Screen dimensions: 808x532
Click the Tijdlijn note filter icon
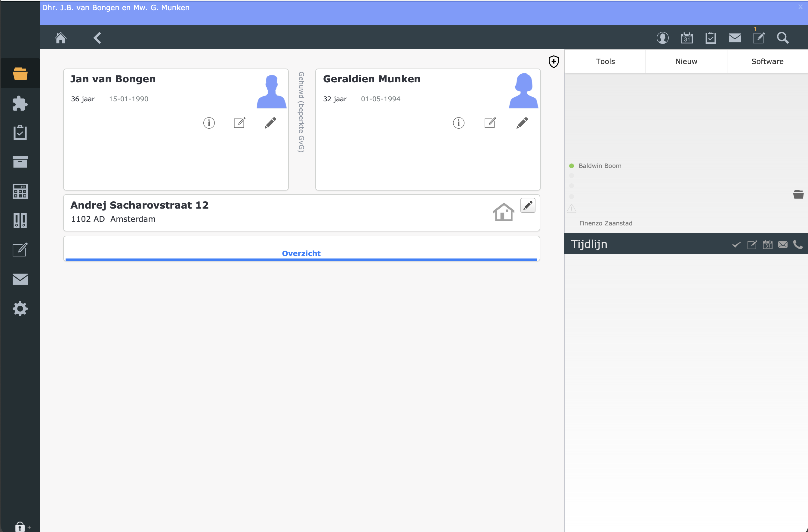point(752,245)
